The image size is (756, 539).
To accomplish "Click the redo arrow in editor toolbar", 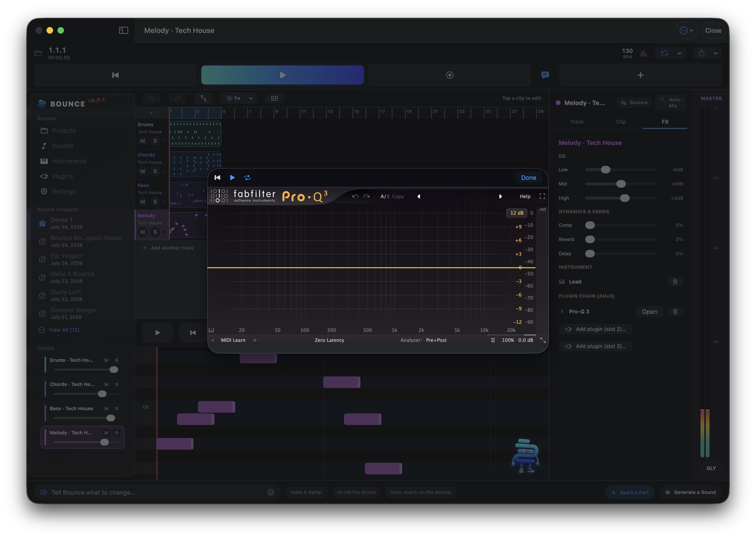I will (x=177, y=98).
